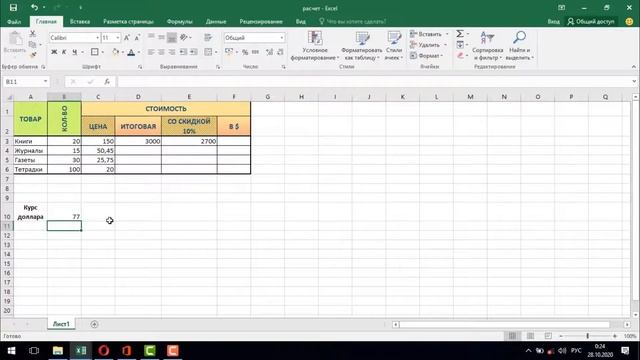Viewport: 640px width, 360px height.
Task: Click the Общий доступ (Share) button
Action: (x=591, y=21)
